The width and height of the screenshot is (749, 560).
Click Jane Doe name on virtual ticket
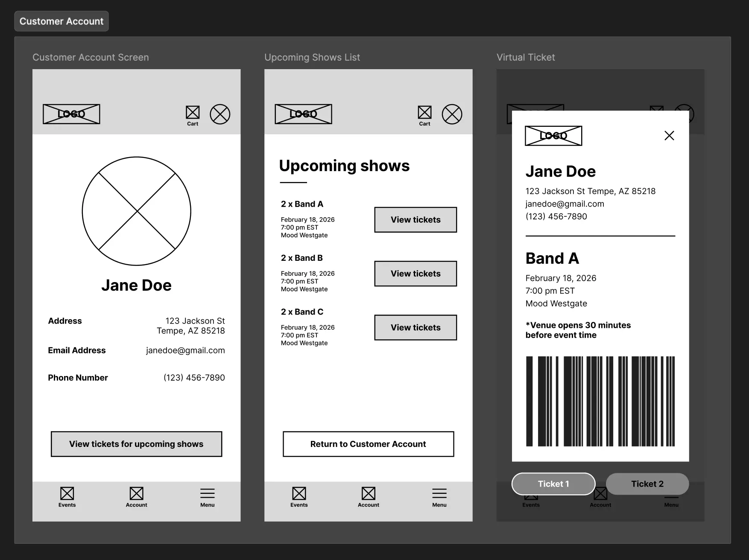point(561,171)
